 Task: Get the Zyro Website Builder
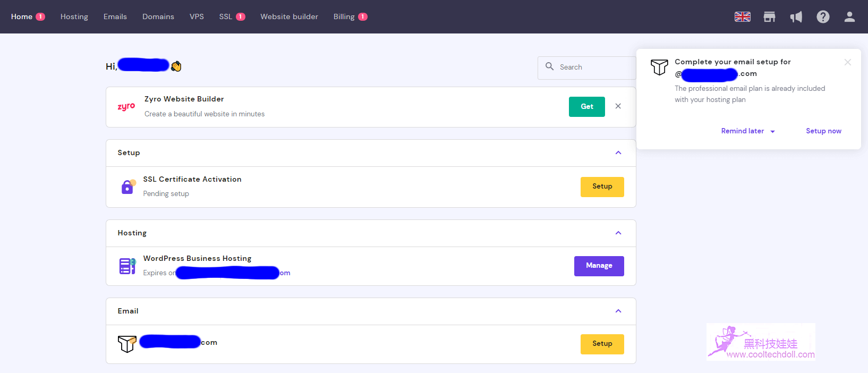[587, 107]
